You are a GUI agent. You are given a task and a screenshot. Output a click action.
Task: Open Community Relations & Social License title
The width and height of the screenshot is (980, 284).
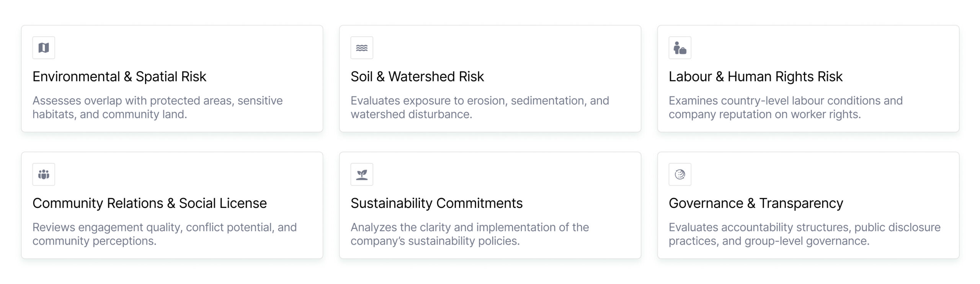click(x=149, y=203)
